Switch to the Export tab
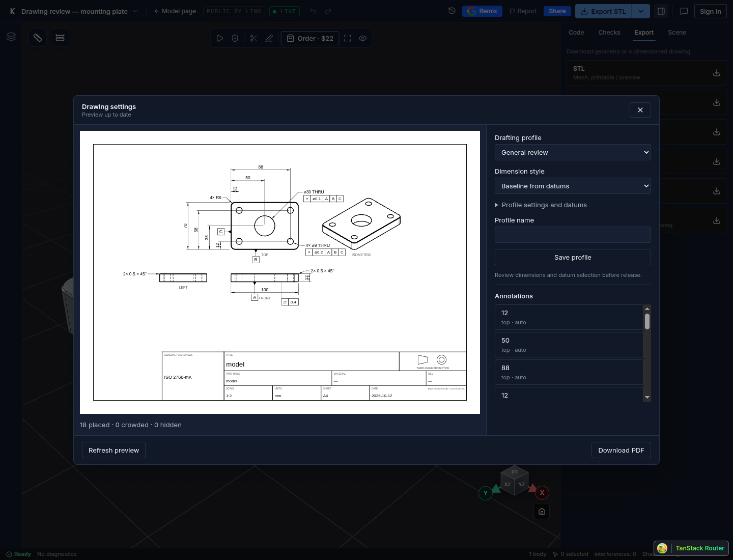The height and width of the screenshot is (560, 733). point(644,32)
